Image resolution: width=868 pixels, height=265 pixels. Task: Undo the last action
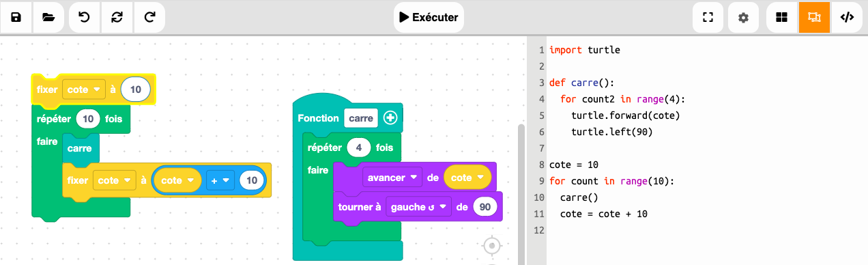coord(85,18)
